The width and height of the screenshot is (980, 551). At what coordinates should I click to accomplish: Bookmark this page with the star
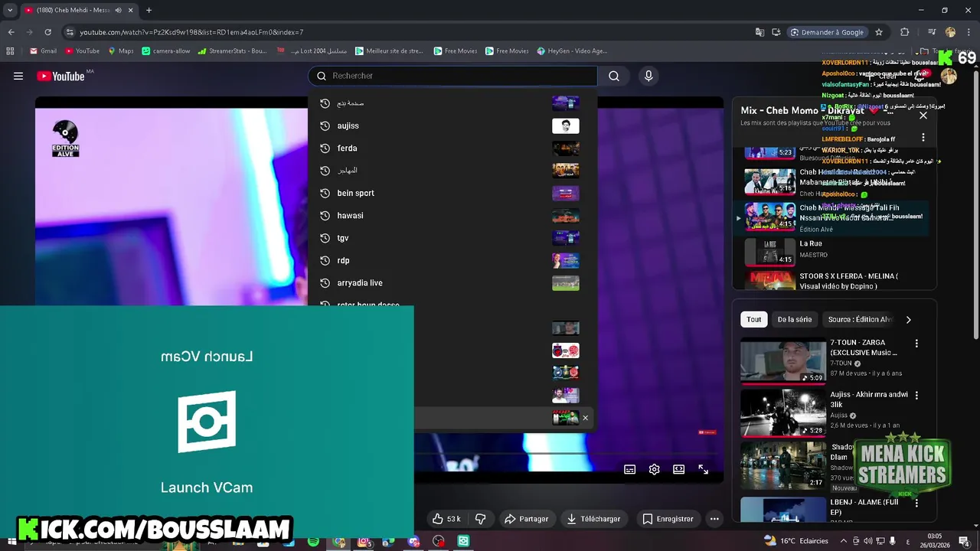[x=879, y=32]
